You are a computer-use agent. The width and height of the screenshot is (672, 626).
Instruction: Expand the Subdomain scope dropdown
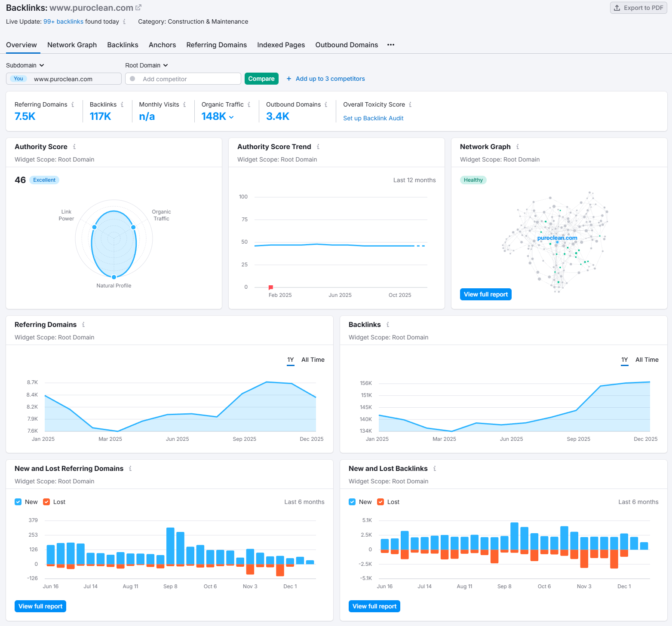coord(25,65)
